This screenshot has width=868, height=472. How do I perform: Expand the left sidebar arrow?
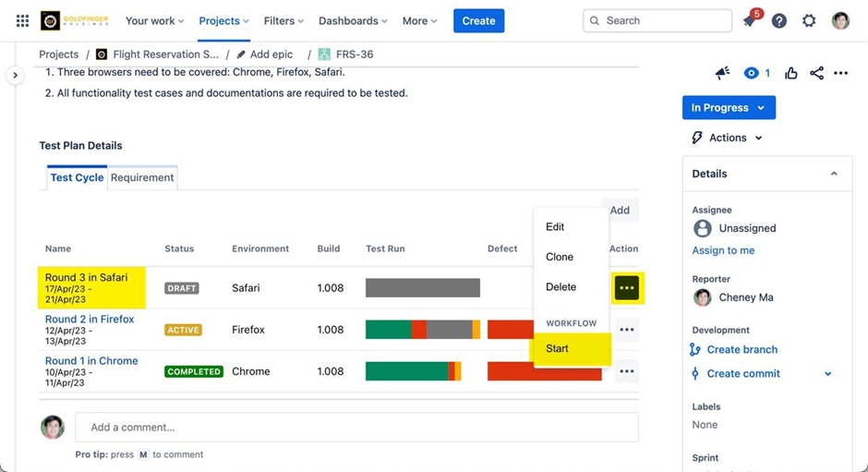15,75
